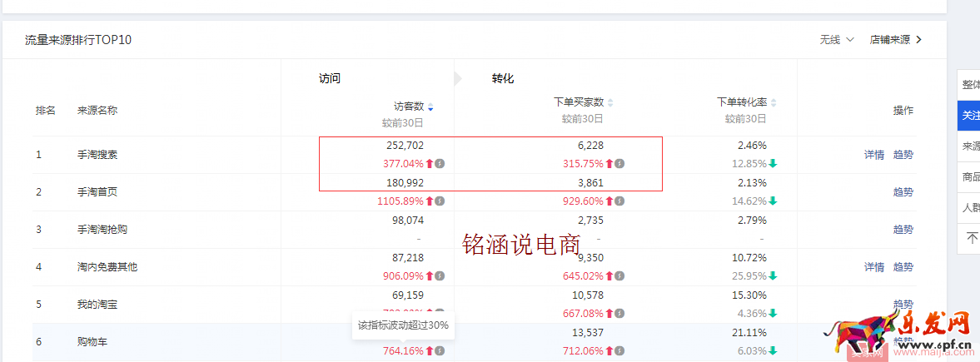The image size is (980, 362).
Task: Click the 购物车 source row name
Action: [x=92, y=342]
